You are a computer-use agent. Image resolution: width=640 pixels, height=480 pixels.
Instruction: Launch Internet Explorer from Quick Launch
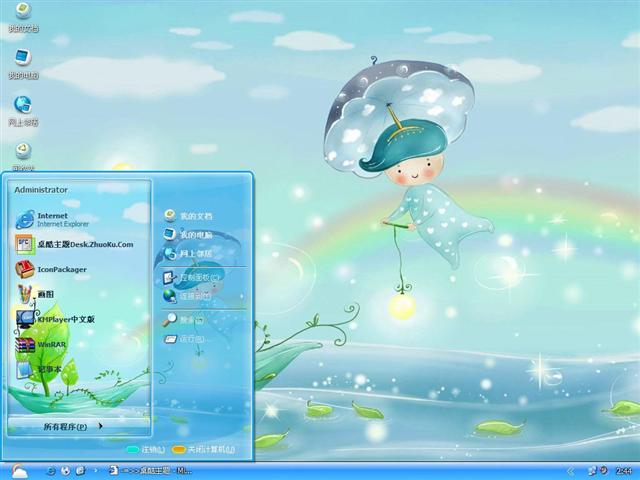pos(51,471)
